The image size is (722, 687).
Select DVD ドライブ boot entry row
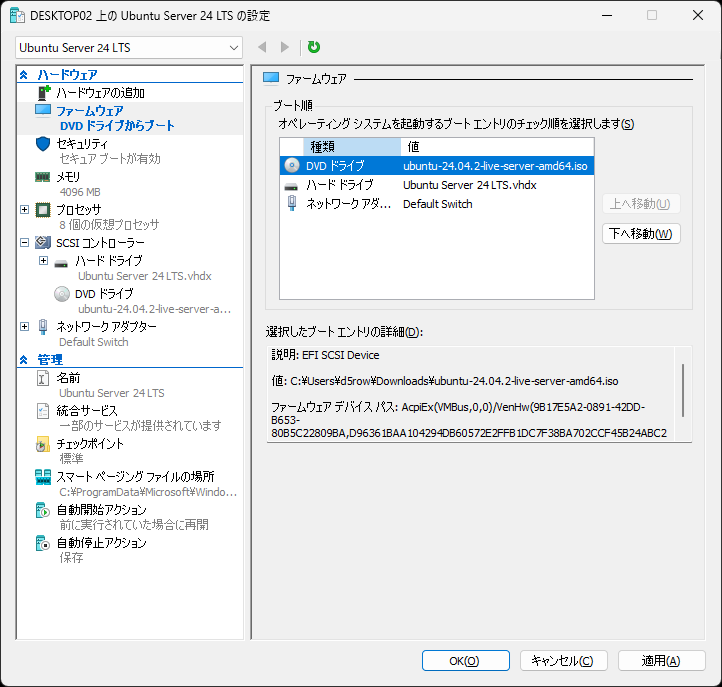click(437, 166)
